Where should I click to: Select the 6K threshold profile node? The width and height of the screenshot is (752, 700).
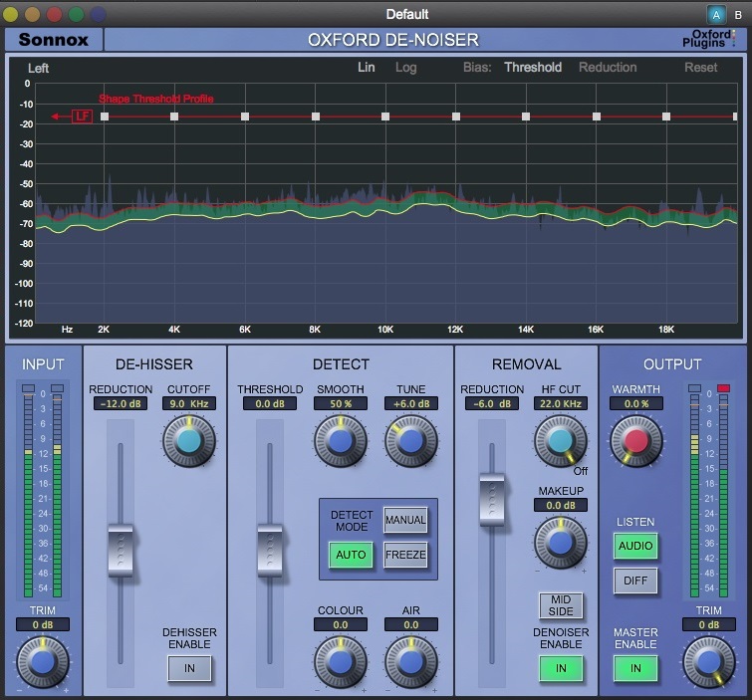245,117
